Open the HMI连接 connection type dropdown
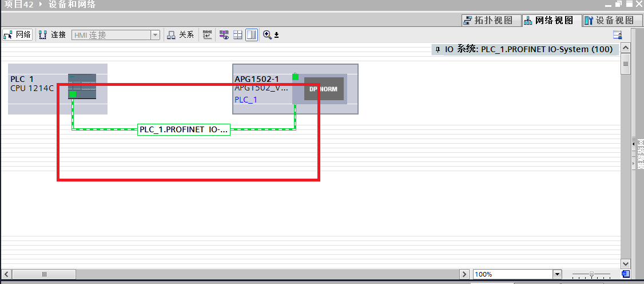644x284 pixels. tap(155, 35)
